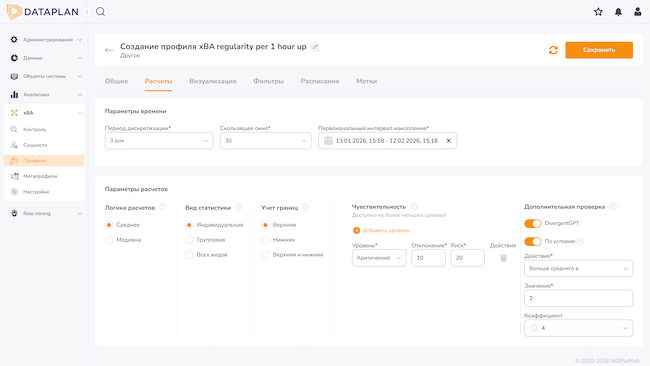This screenshot has width=650, height=366.
Task: Open Настройки in sidebar
Action: [x=44, y=192]
